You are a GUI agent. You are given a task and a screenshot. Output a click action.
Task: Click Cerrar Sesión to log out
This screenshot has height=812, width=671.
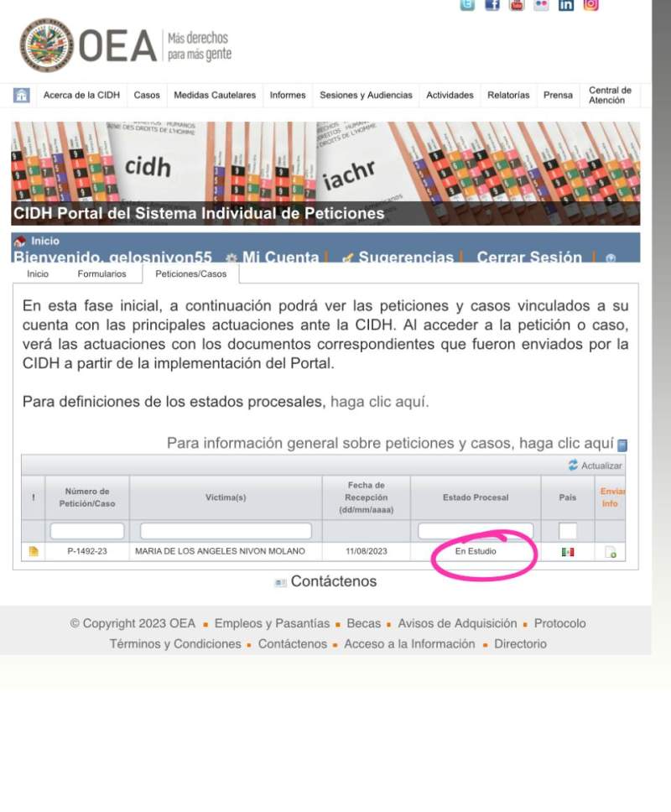pyautogui.click(x=529, y=258)
